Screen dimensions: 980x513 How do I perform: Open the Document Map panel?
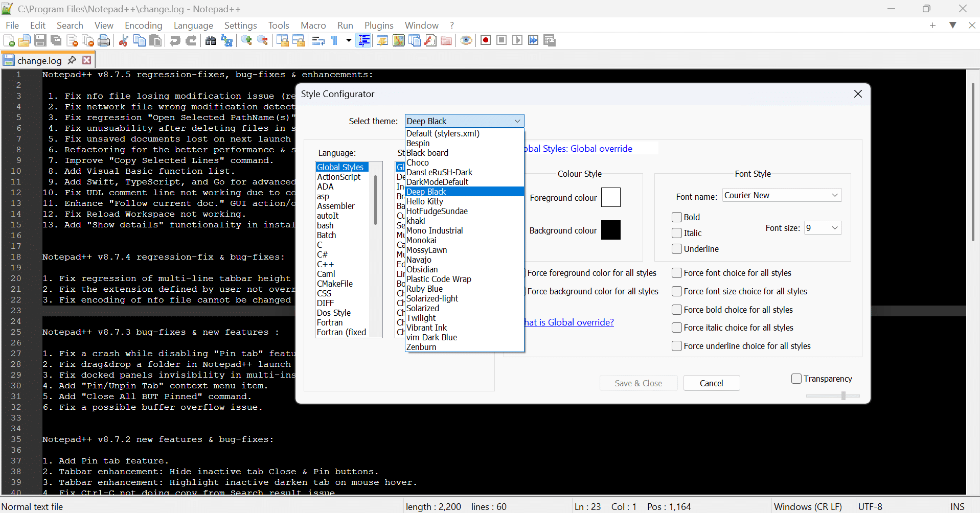tap(398, 40)
